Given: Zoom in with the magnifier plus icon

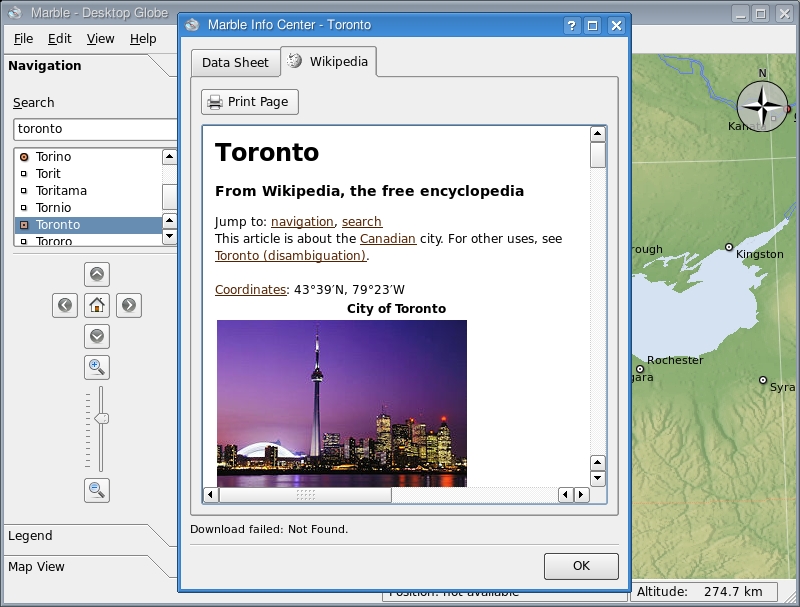Looking at the screenshot, I should pos(97,367).
